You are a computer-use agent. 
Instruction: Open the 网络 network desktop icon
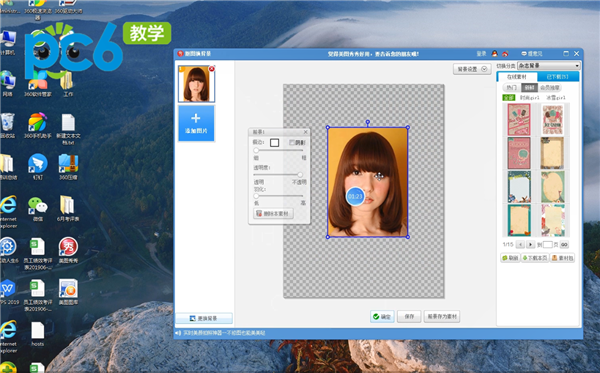pyautogui.click(x=8, y=83)
